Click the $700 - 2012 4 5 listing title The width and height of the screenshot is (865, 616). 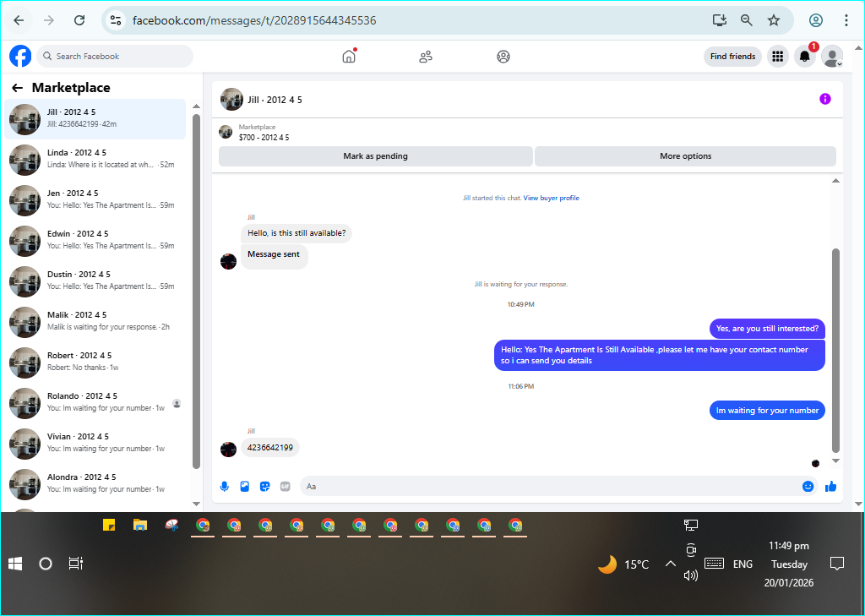[x=264, y=138]
